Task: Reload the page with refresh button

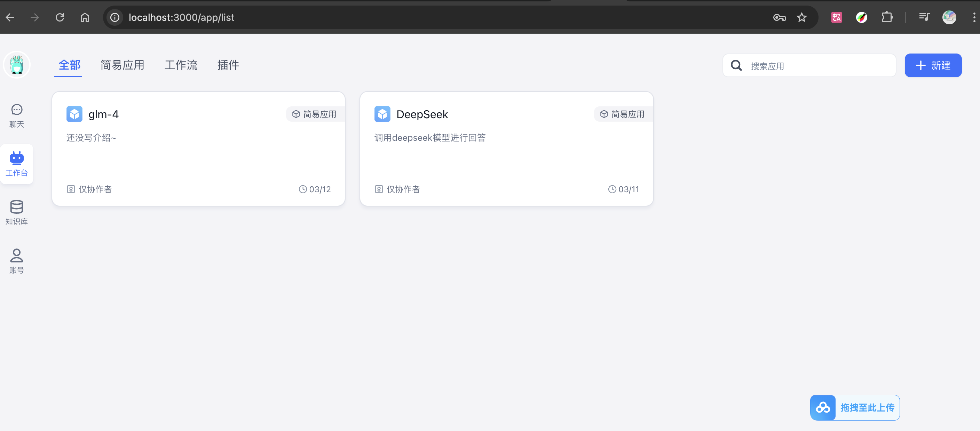Action: 60,17
